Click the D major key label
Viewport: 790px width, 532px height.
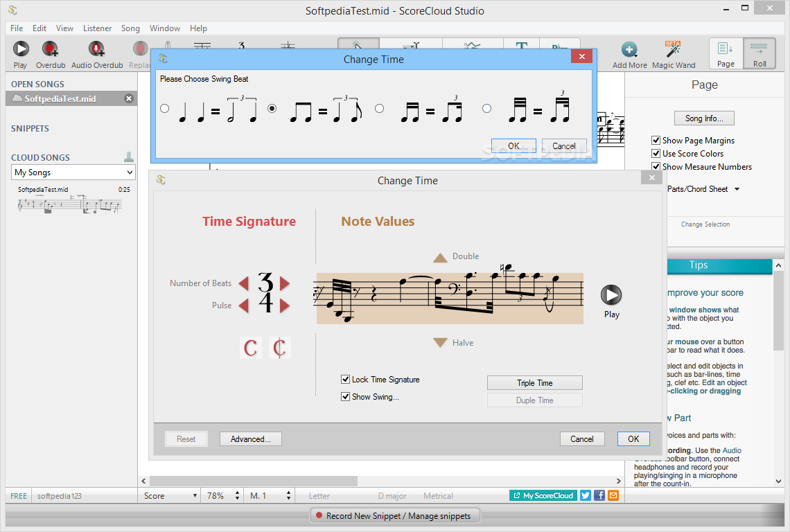pos(392,496)
